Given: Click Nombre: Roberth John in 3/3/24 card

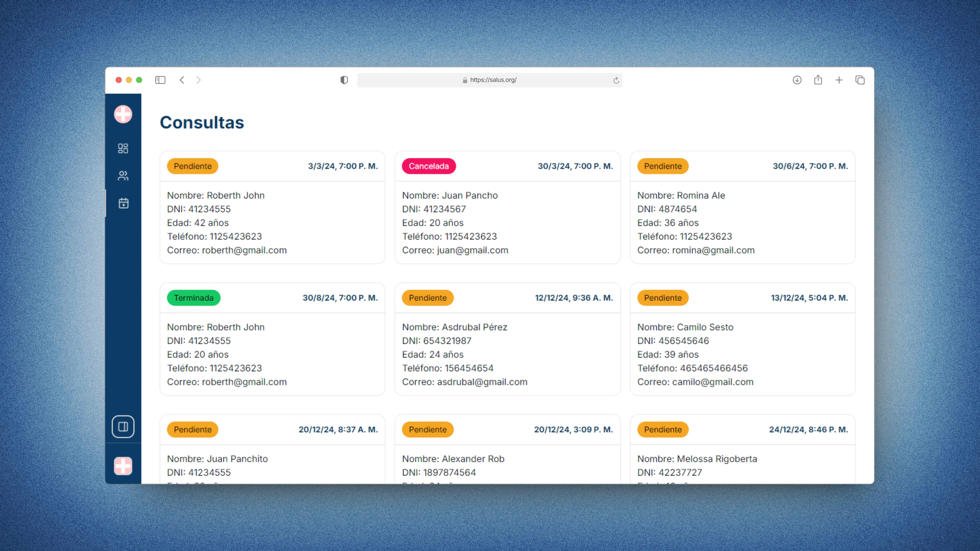Looking at the screenshot, I should [216, 195].
